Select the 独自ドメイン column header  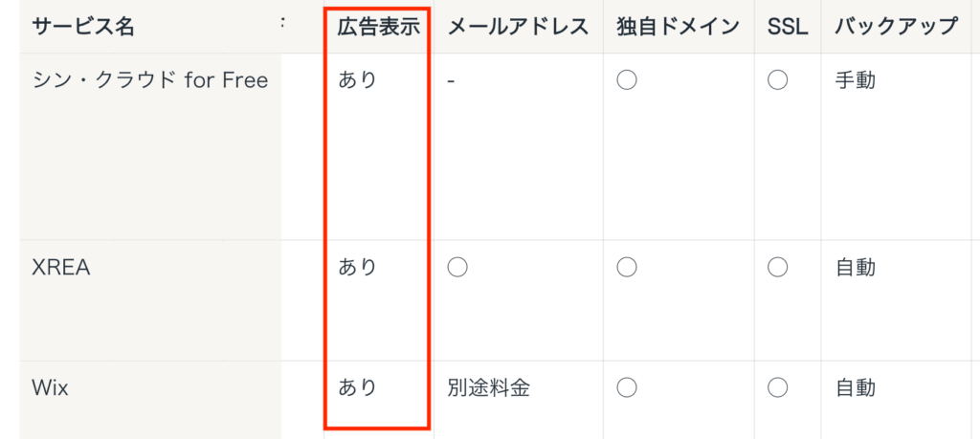tap(677, 27)
